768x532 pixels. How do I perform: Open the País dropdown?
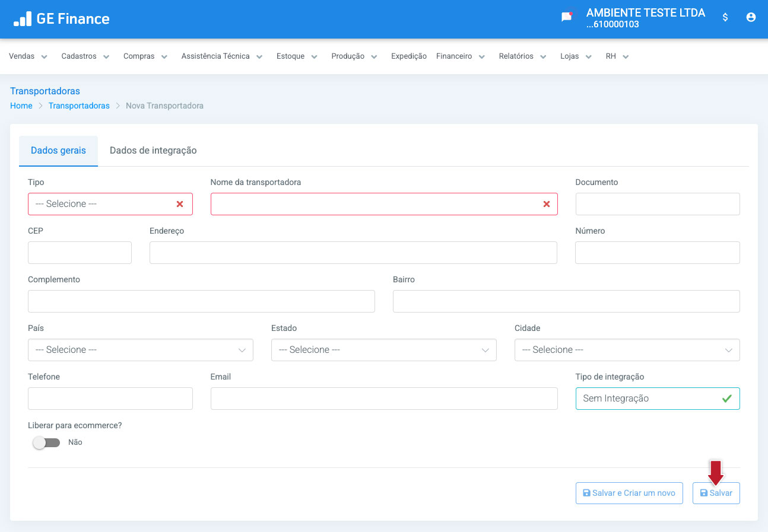[140, 350]
